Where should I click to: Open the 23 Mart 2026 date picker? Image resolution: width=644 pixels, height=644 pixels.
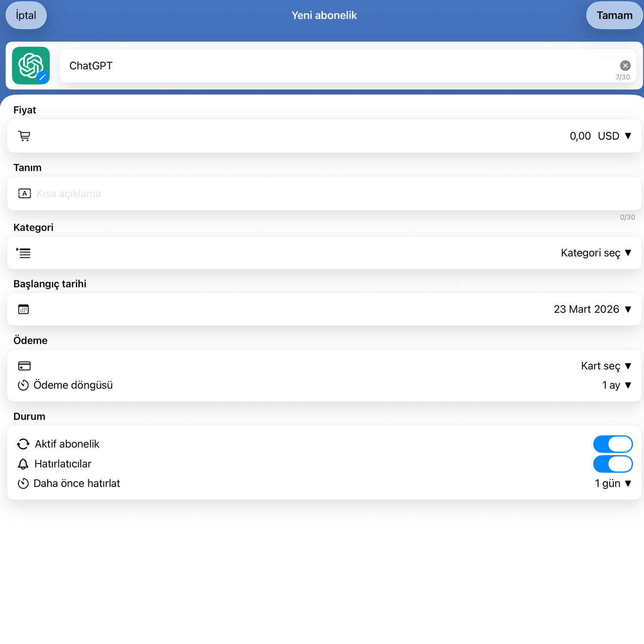592,309
